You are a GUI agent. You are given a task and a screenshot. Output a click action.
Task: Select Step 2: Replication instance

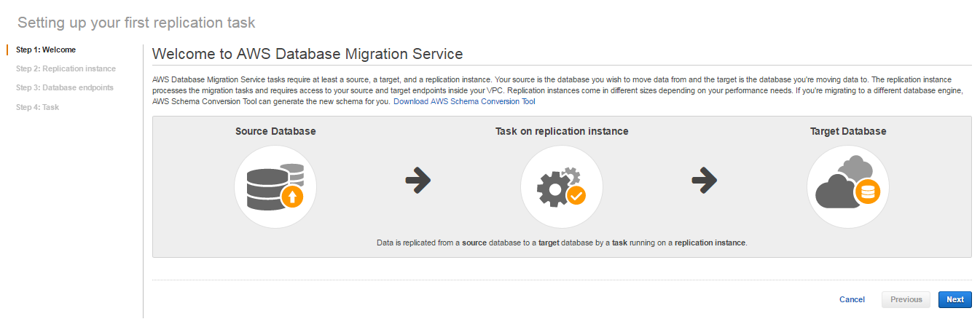click(66, 68)
